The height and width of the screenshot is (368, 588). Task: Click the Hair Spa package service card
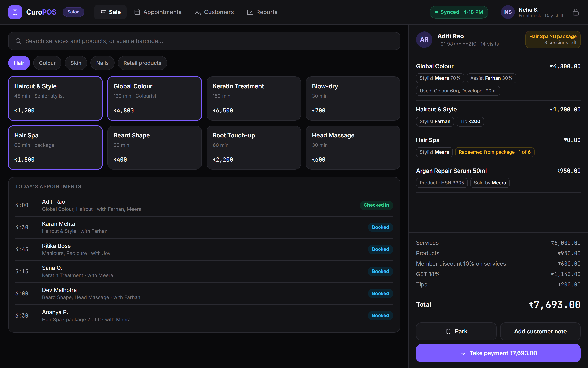[x=55, y=147]
